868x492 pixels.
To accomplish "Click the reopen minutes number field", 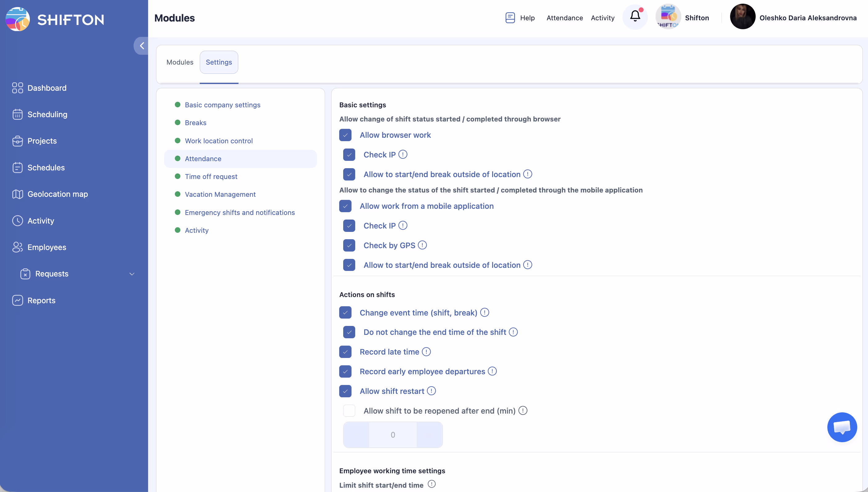I will click(x=392, y=434).
